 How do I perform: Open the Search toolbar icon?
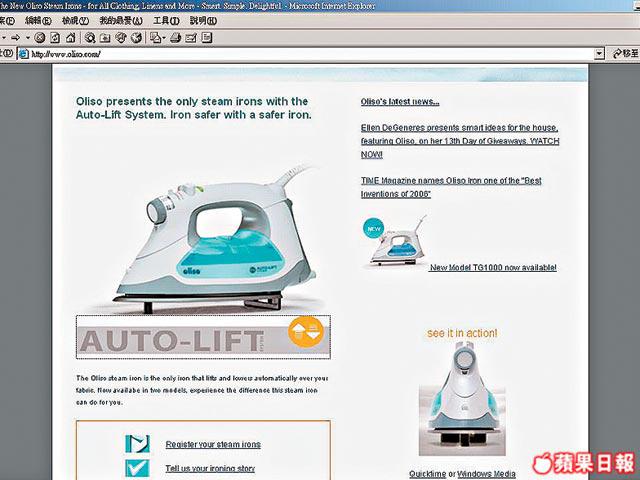pos(90,37)
